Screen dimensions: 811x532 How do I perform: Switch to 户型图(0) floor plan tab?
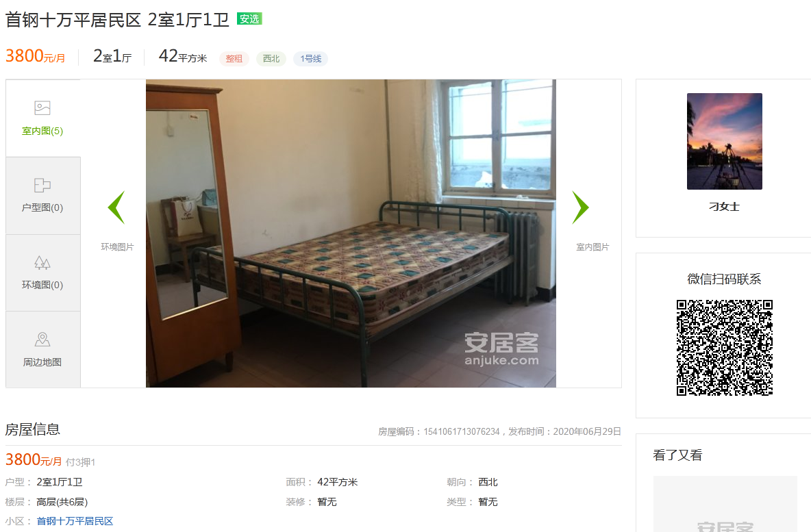coord(43,195)
